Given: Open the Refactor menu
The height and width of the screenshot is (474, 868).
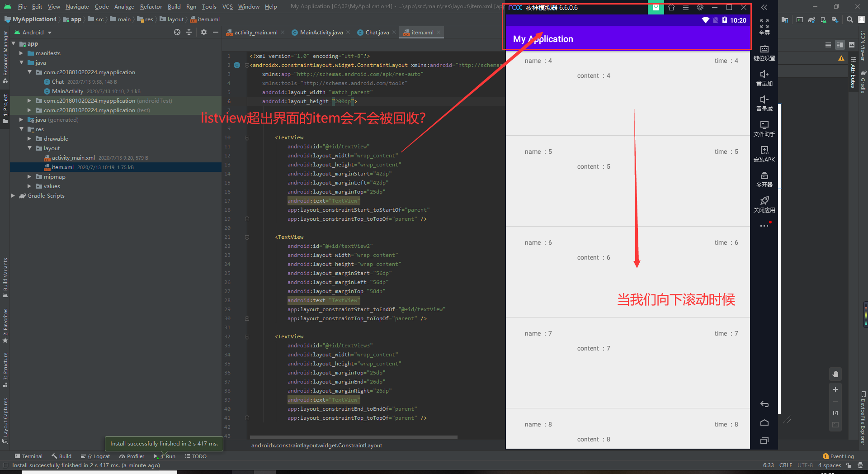Looking at the screenshot, I should point(151,6).
